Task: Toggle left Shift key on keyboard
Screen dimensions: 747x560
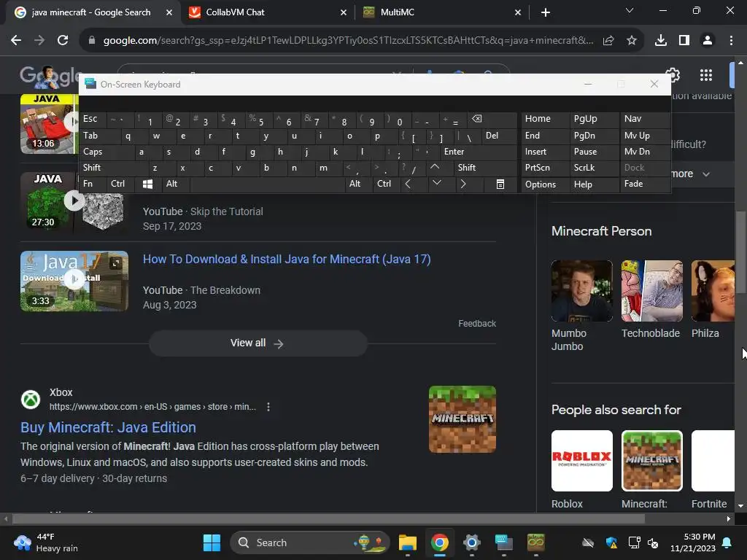Action: coord(113,168)
